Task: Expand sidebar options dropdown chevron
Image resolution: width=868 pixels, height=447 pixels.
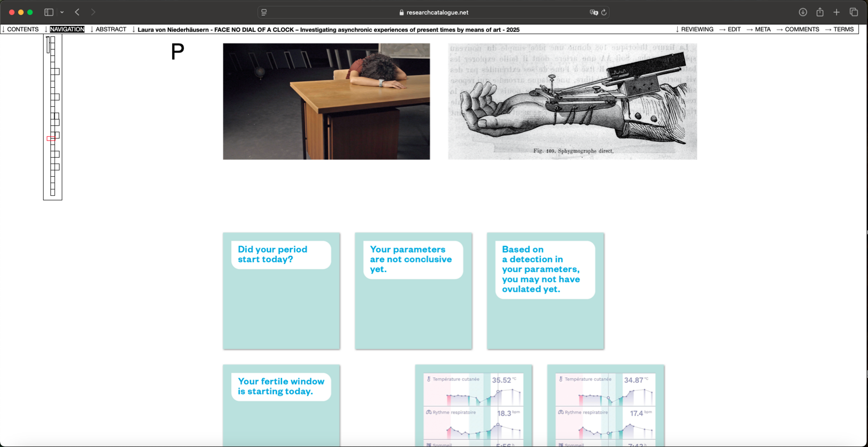Action: [62, 12]
